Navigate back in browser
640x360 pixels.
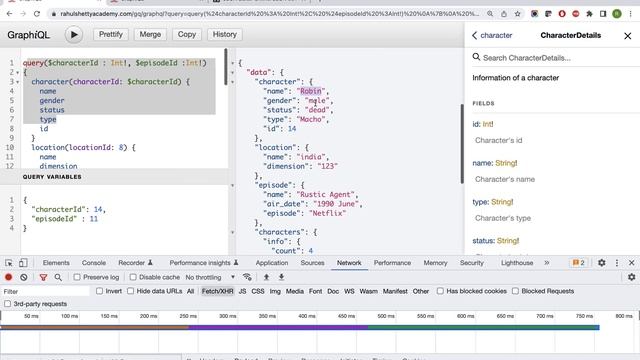coord(9,14)
